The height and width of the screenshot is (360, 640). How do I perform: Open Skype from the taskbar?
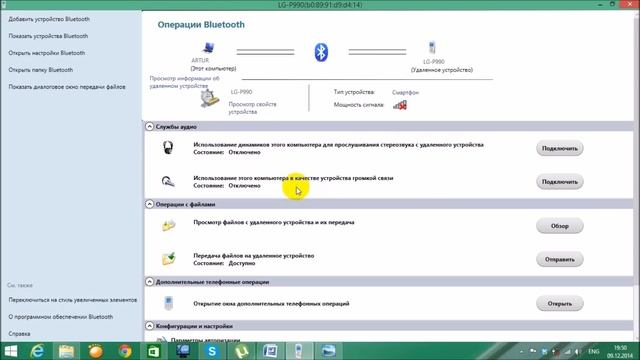click(212, 351)
